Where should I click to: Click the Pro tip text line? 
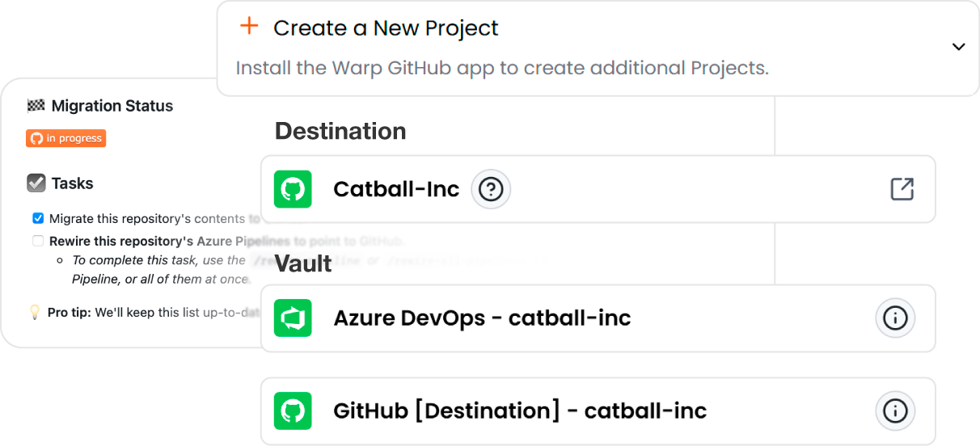(153, 313)
